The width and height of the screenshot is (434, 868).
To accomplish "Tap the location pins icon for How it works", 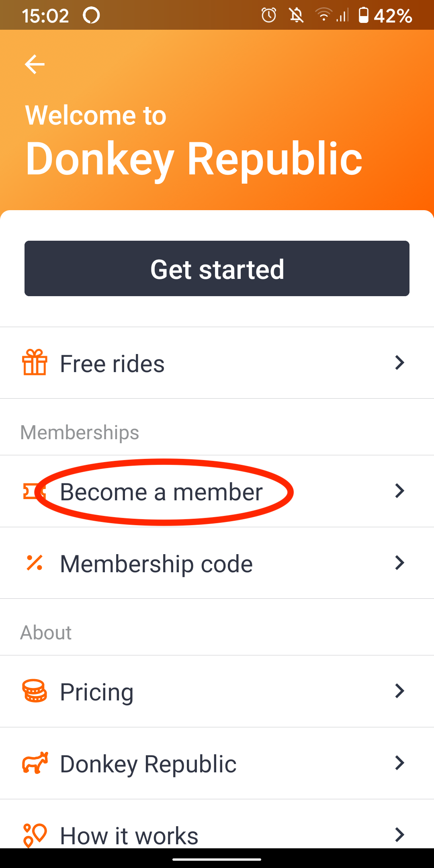I will 35,834.
